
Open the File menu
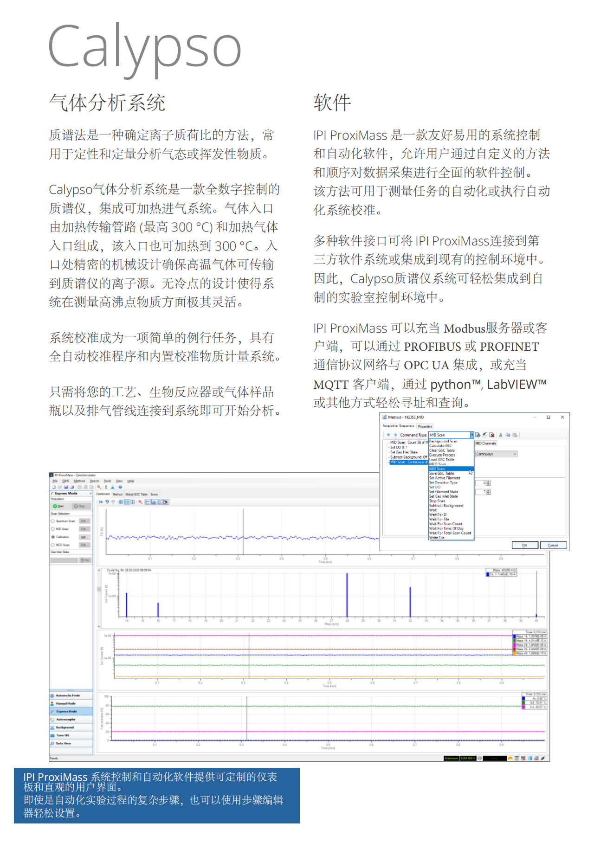point(55,481)
